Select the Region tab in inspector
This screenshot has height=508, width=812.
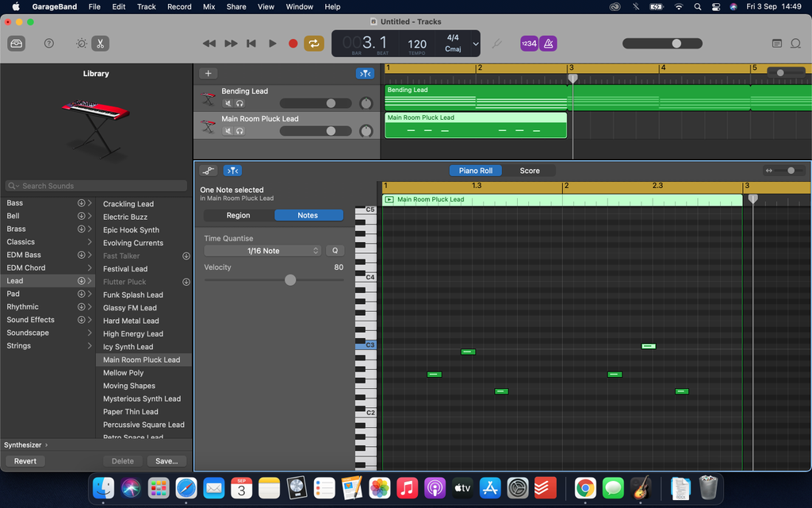238,215
